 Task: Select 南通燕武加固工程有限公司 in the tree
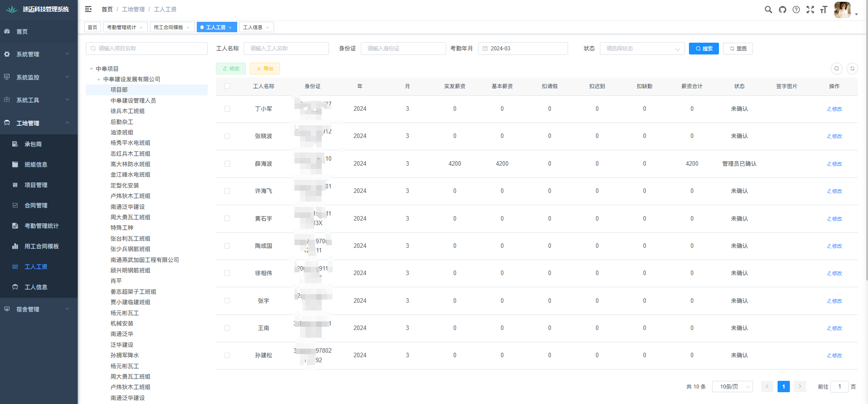(x=145, y=260)
